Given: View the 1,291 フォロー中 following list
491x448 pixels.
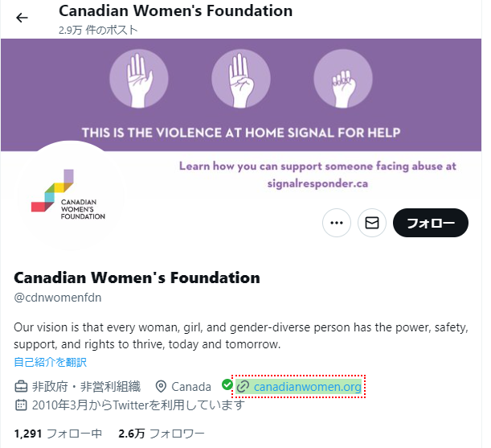Looking at the screenshot, I should tap(58, 434).
